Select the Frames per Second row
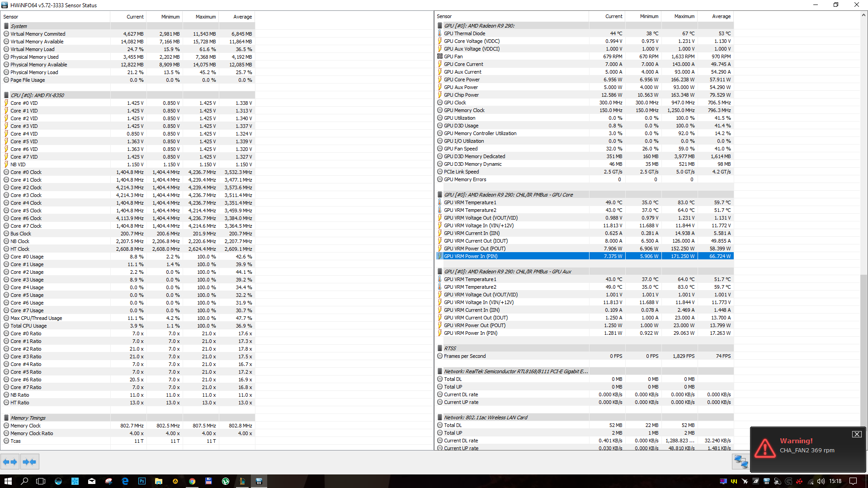The image size is (868, 488). 465,356
